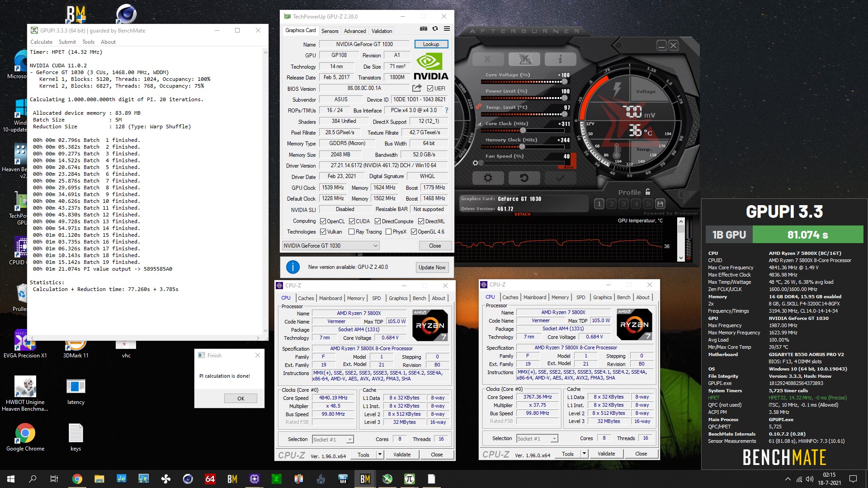
Task: Click the Windows Start button
Action: tap(11, 479)
